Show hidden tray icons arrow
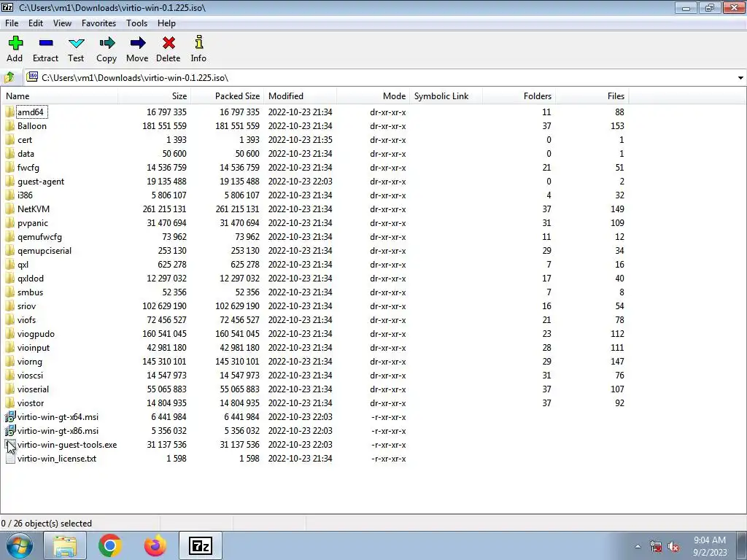The width and height of the screenshot is (747, 560). tap(638, 546)
